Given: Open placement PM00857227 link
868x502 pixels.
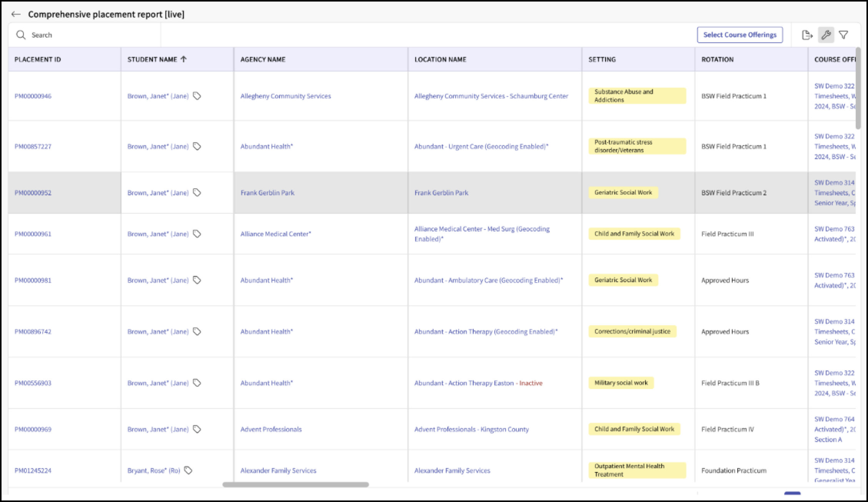Looking at the screenshot, I should (x=33, y=146).
